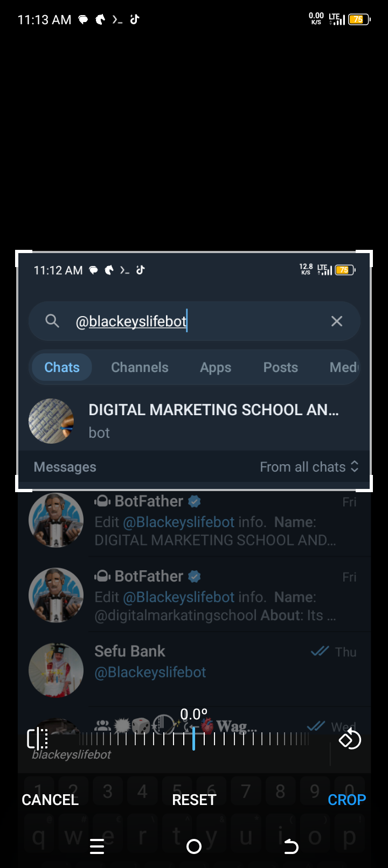Tap the Messages section header
This screenshot has height=868, width=388.
(x=65, y=467)
